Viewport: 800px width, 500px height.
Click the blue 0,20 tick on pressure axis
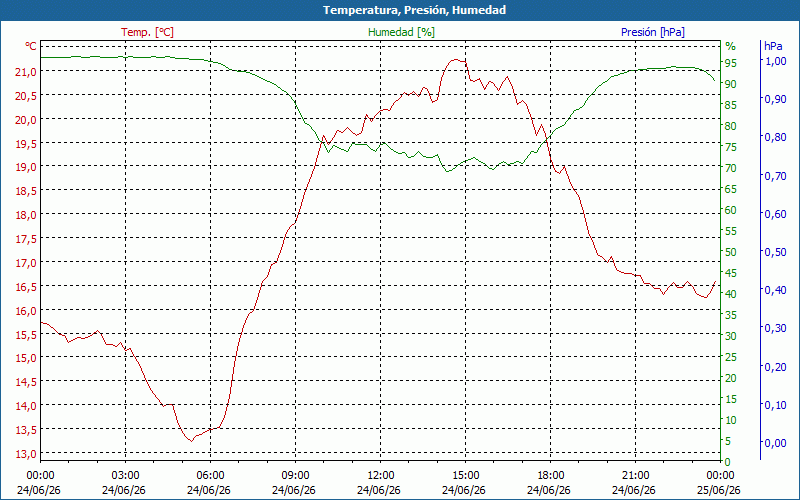[775, 366]
